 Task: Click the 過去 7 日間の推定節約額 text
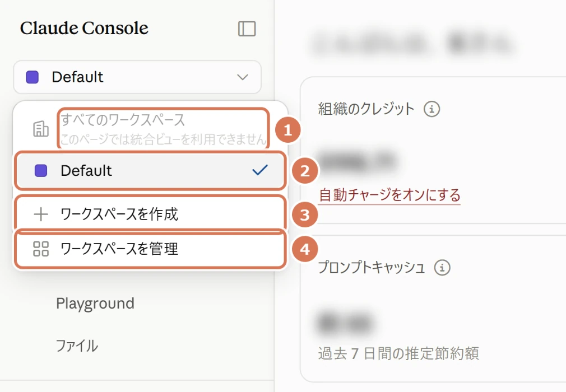398,353
